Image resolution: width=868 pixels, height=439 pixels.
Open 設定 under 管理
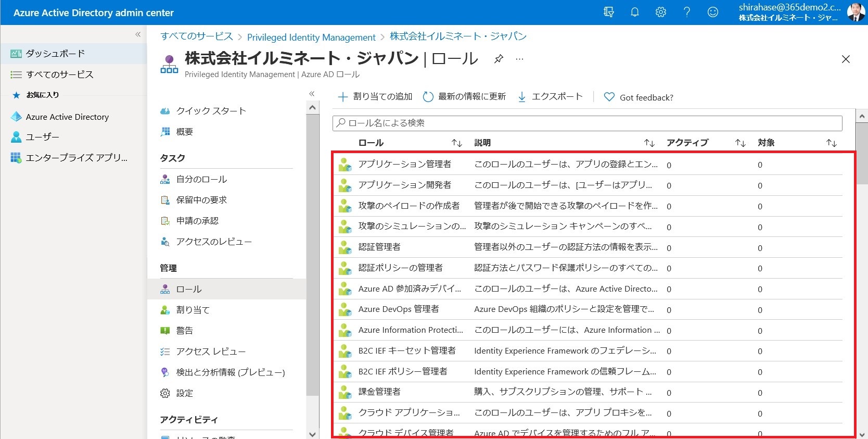click(x=226, y=393)
